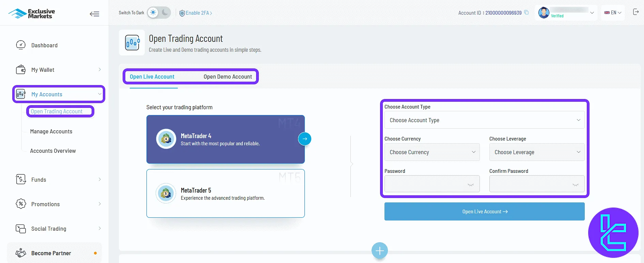Viewport: 644px width, 263px height.
Task: Click the 2FA shield icon
Action: (x=182, y=13)
